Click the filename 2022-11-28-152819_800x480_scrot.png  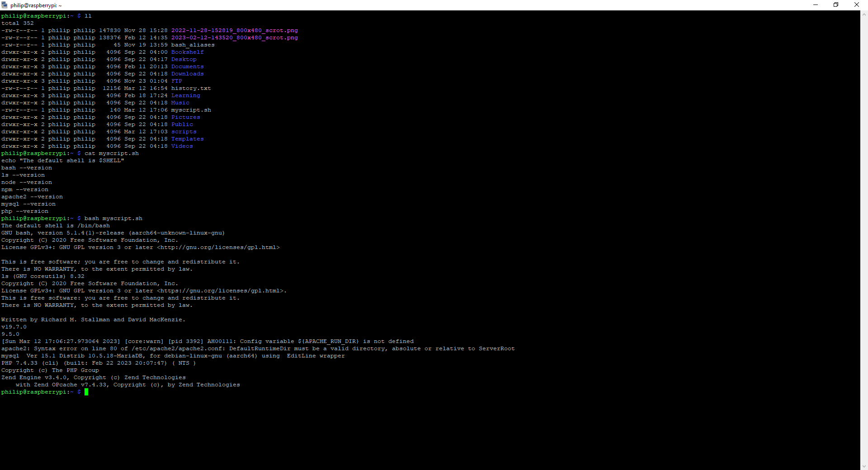tap(234, 30)
